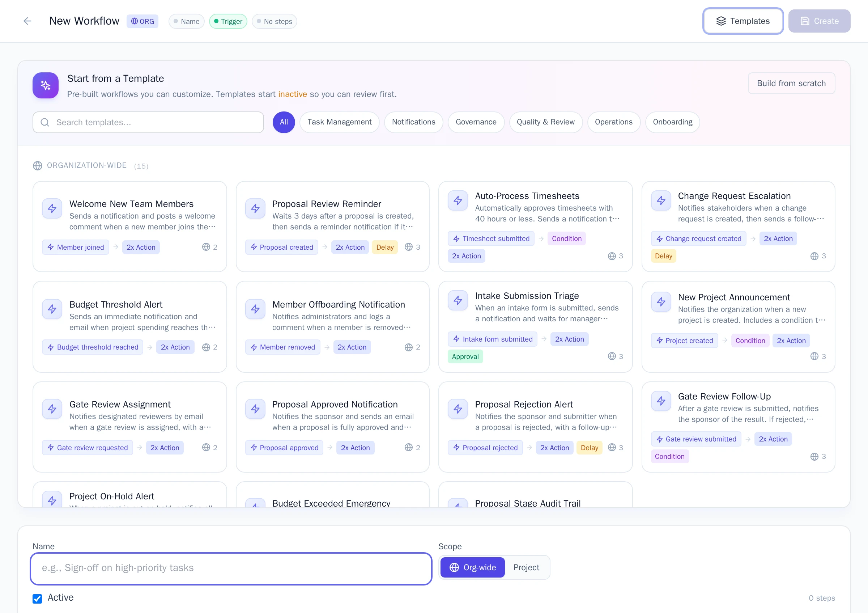Click the globe step-count icon on Auto-Process Timesheets
The image size is (868, 613).
click(612, 256)
